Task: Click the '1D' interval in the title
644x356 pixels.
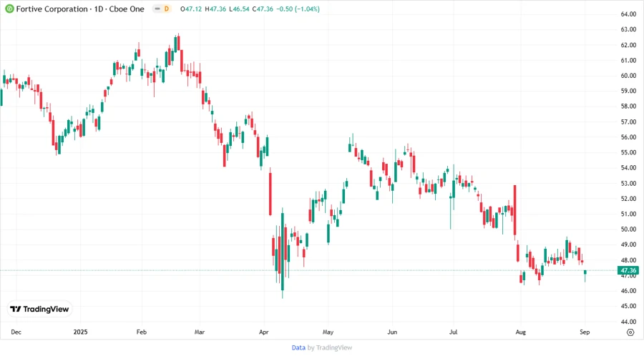Action: pos(99,9)
